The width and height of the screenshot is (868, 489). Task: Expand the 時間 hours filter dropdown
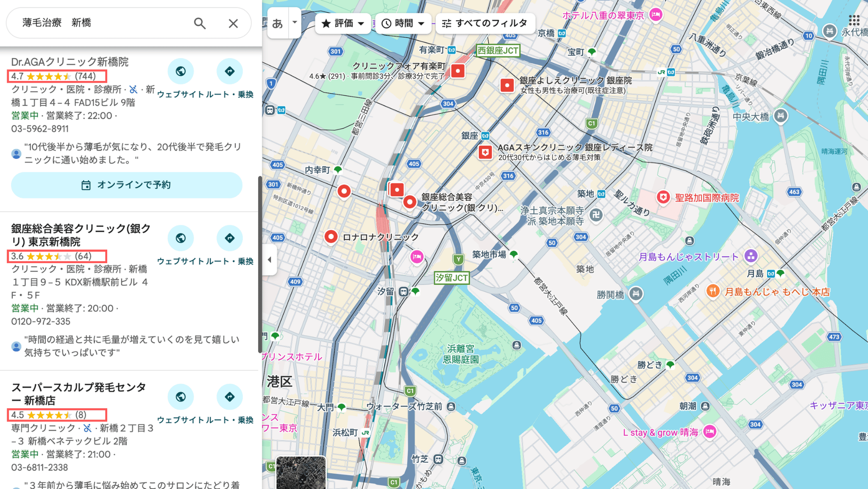(x=403, y=23)
